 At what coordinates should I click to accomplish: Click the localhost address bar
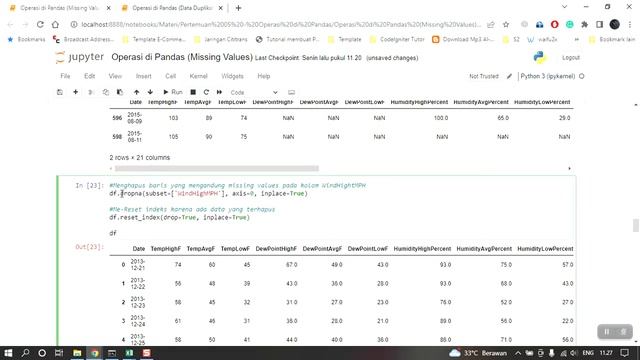click(x=281, y=24)
